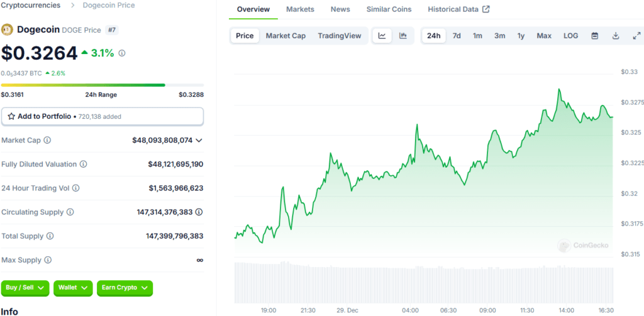Image resolution: width=644 pixels, height=316 pixels.
Task: Click the Info section heading
Action: tap(9, 312)
